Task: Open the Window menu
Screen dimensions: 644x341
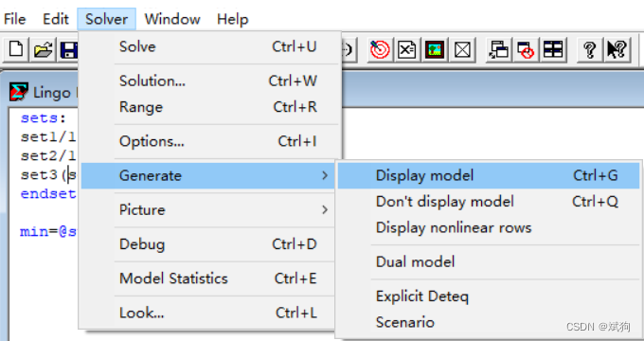Action: point(172,19)
